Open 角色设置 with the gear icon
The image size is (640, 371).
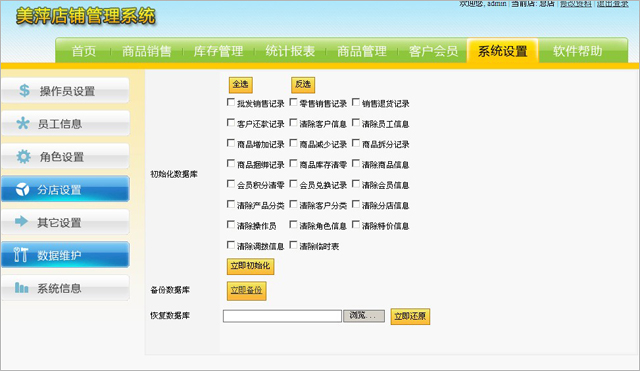(x=65, y=156)
